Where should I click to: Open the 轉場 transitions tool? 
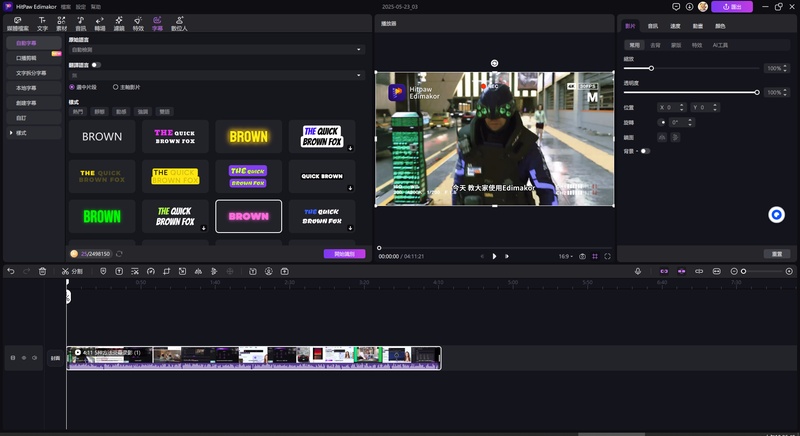pos(99,23)
